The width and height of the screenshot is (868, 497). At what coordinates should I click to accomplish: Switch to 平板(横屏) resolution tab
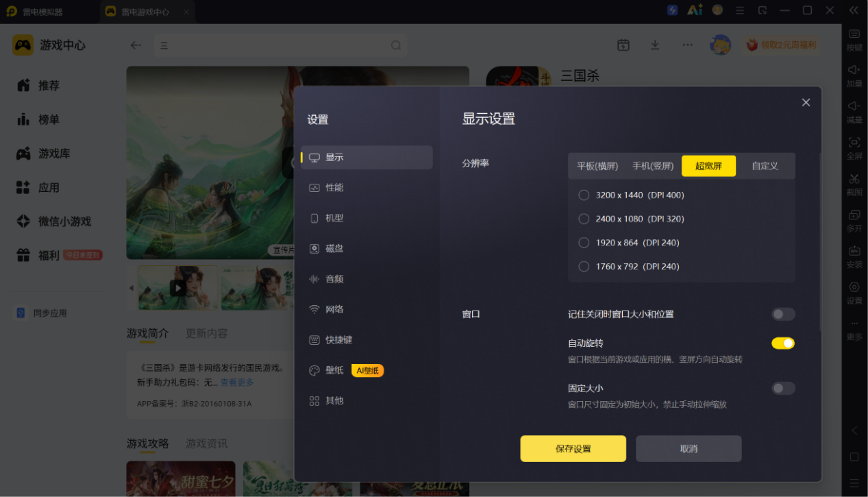pos(597,166)
